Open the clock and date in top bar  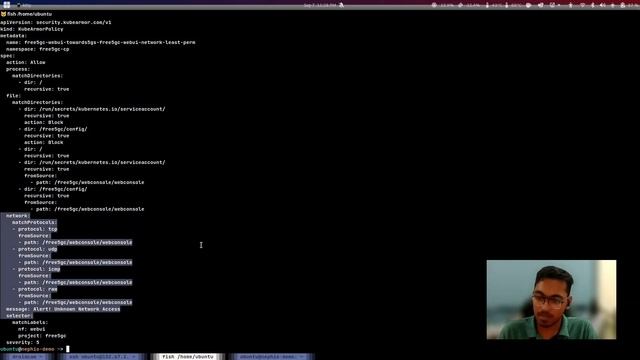[x=321, y=5]
